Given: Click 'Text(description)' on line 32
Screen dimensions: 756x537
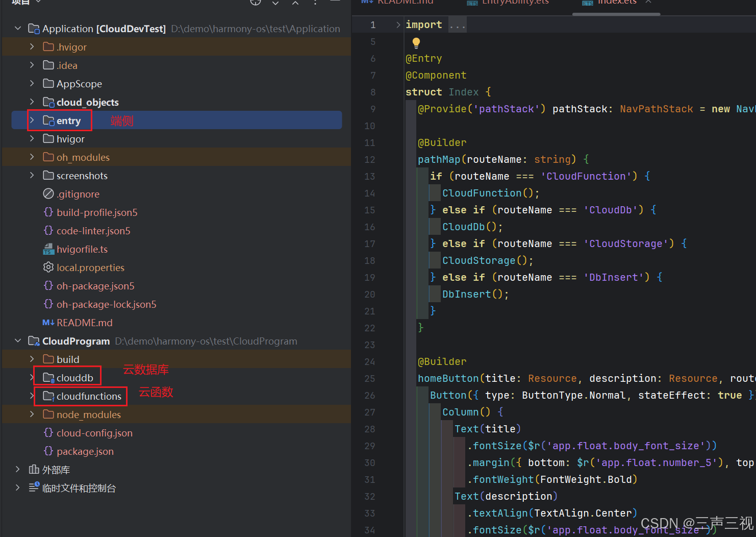Looking at the screenshot, I should point(506,496).
